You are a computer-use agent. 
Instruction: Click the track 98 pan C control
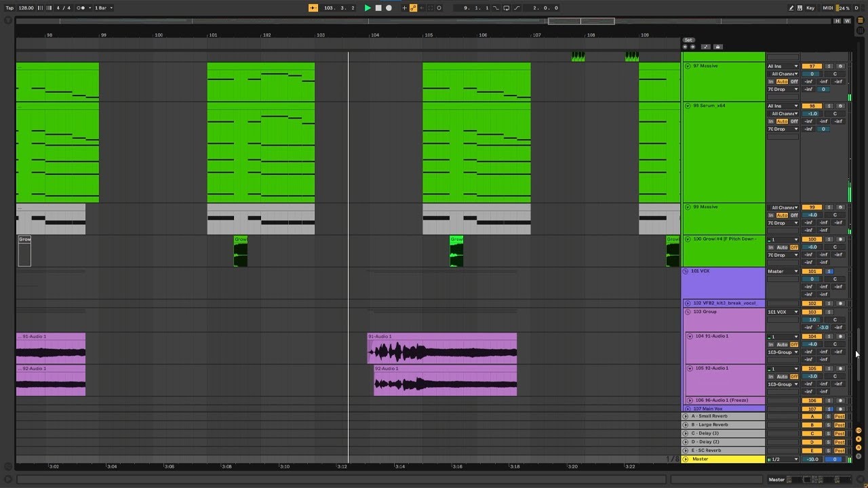pyautogui.click(x=835, y=113)
